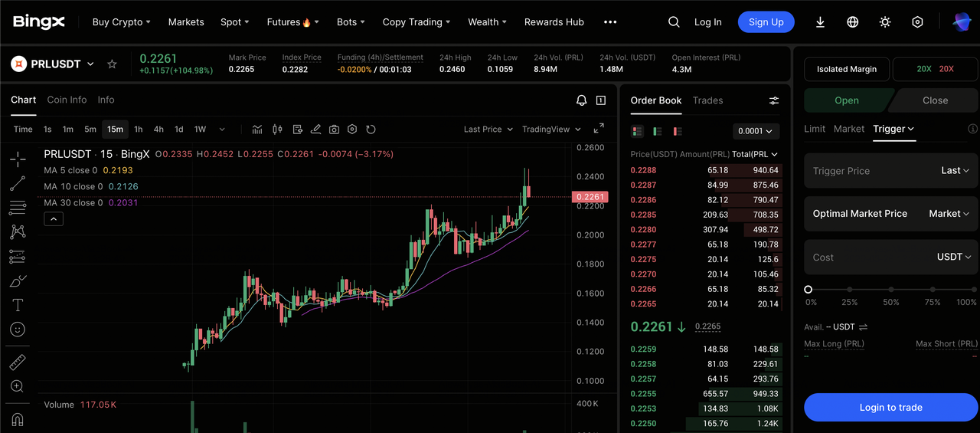
Task: Show only buy orders in order book
Action: tap(657, 131)
